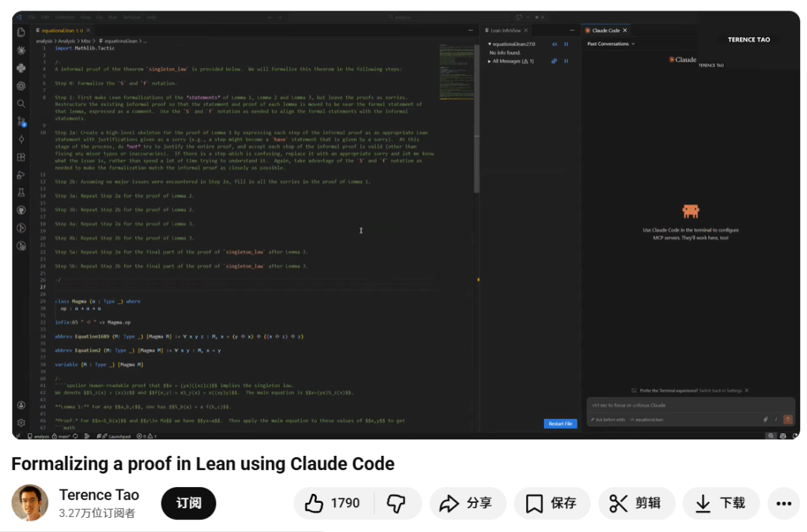This screenshot has height=532, width=807.
Task: Click the blue link icon beside All Messages
Action: click(554, 61)
